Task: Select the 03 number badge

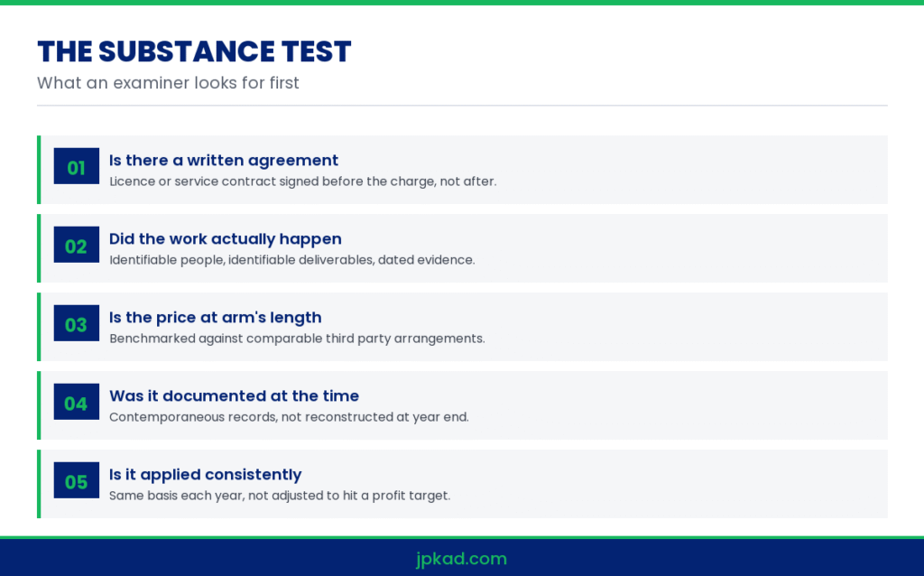Action: (77, 323)
